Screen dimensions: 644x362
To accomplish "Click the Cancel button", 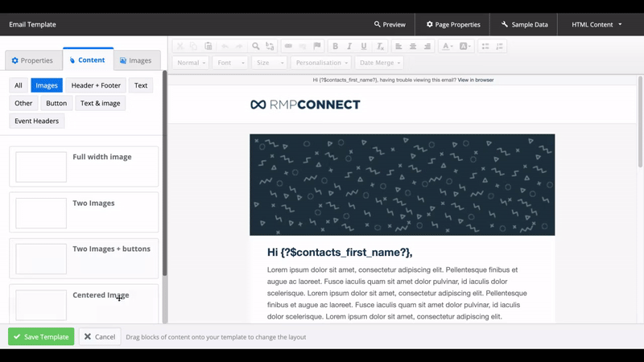I will coord(100,336).
